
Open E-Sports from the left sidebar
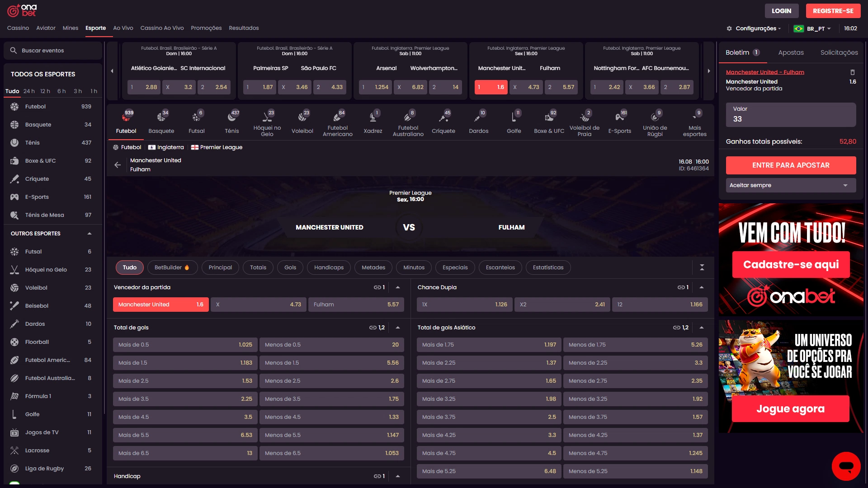click(37, 197)
